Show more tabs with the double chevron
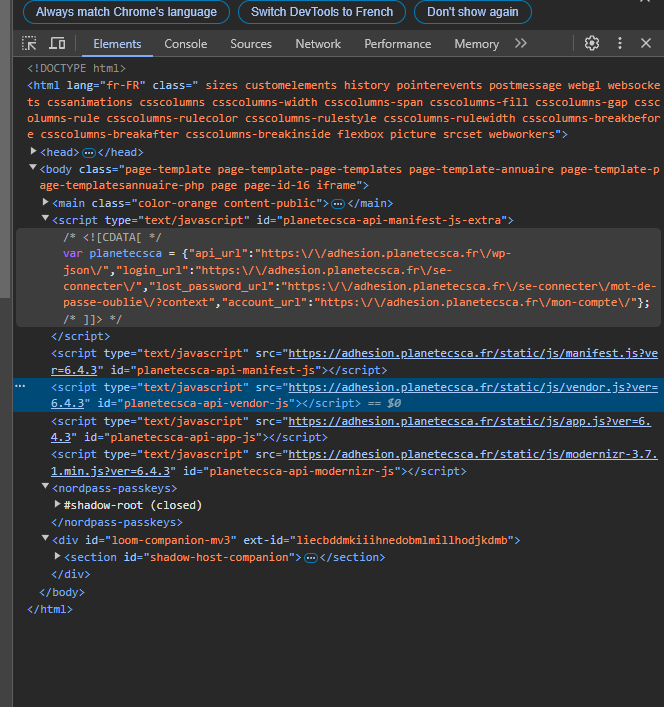This screenshot has height=707, width=664. click(521, 43)
